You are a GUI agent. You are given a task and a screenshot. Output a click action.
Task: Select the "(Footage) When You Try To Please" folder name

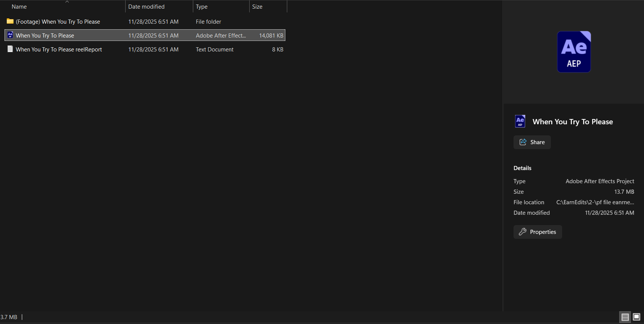click(x=58, y=22)
